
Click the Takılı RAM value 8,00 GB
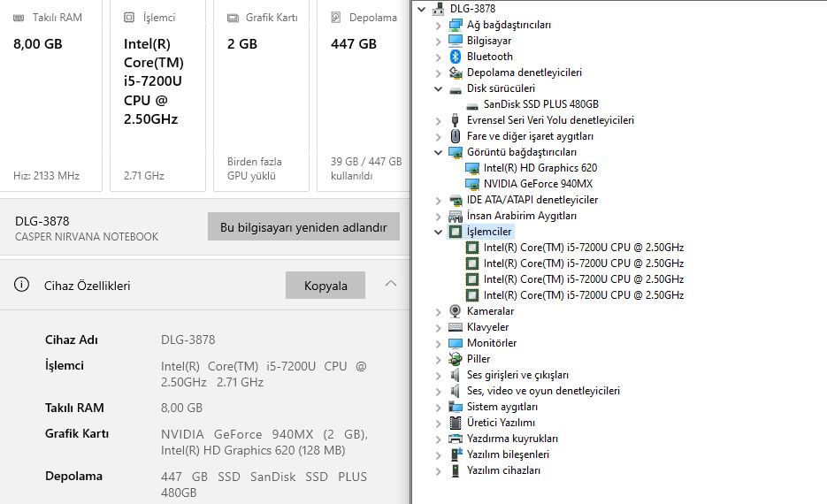point(181,408)
